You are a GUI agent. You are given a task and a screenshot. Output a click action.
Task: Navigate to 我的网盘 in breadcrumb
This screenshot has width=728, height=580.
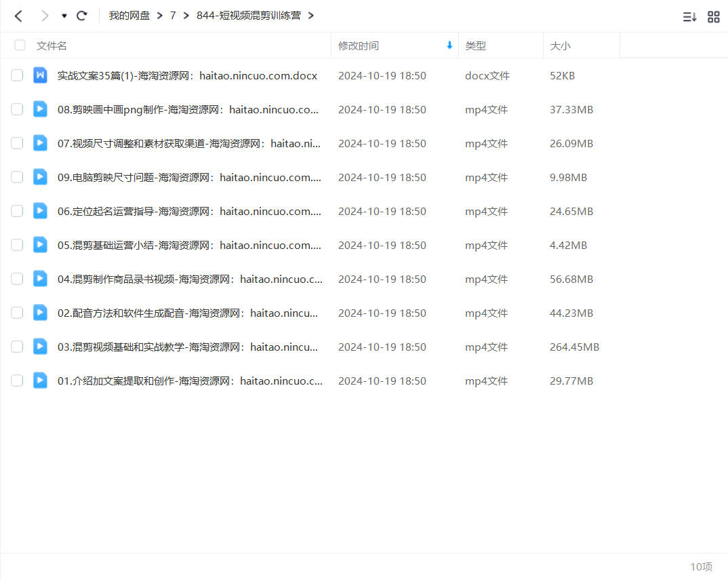coord(129,16)
